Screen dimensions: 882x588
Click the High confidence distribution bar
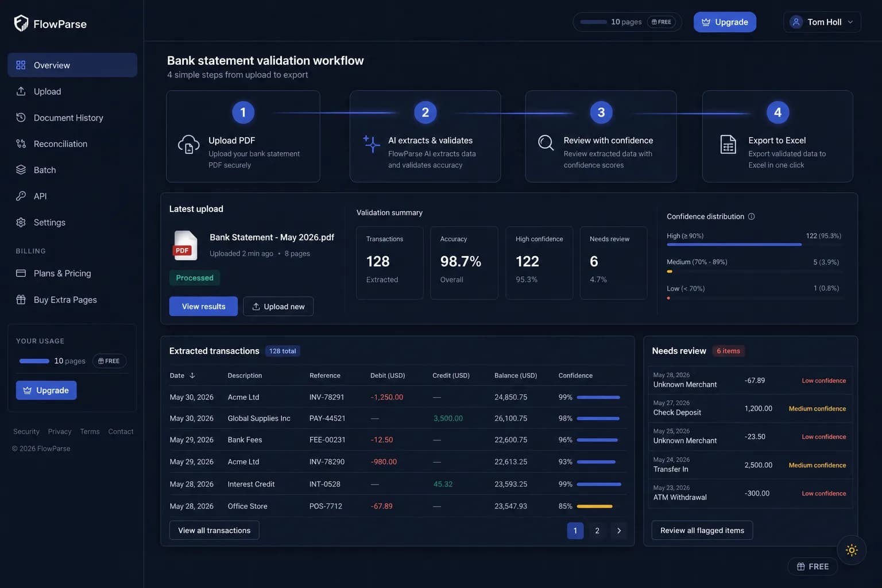[734, 245]
